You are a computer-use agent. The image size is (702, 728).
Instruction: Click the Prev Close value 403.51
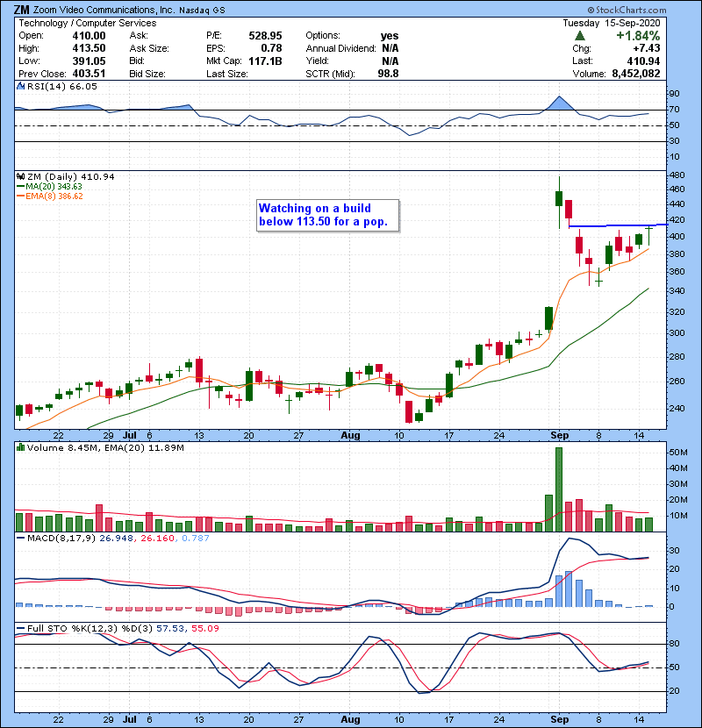point(89,74)
